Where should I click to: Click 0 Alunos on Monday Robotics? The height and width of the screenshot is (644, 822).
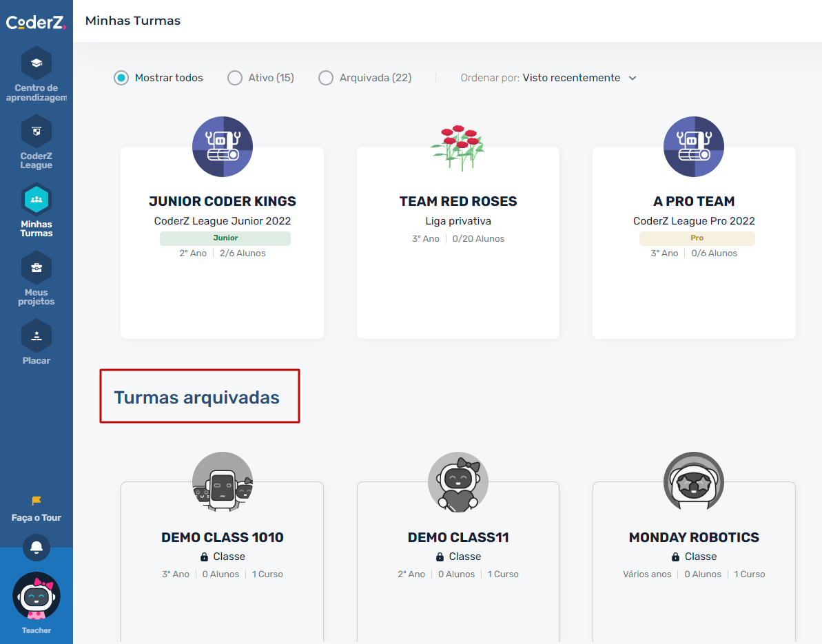pos(703,574)
